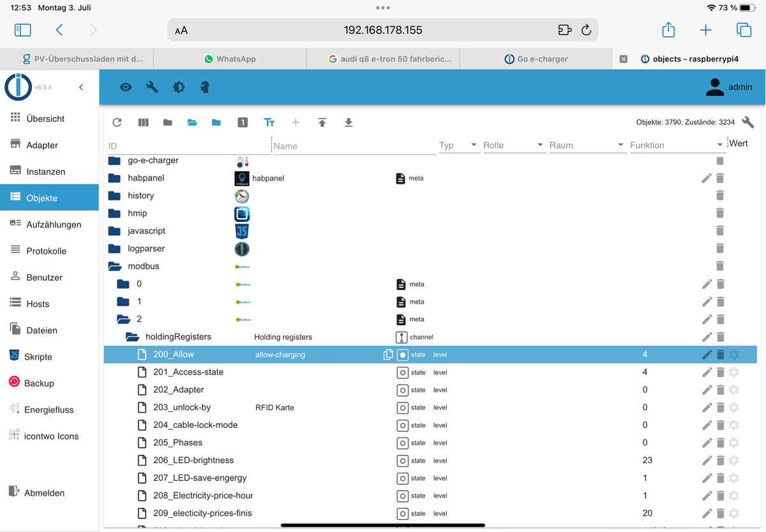The width and height of the screenshot is (766, 532).
Task: Collapse the modbus folder
Action: tap(115, 266)
